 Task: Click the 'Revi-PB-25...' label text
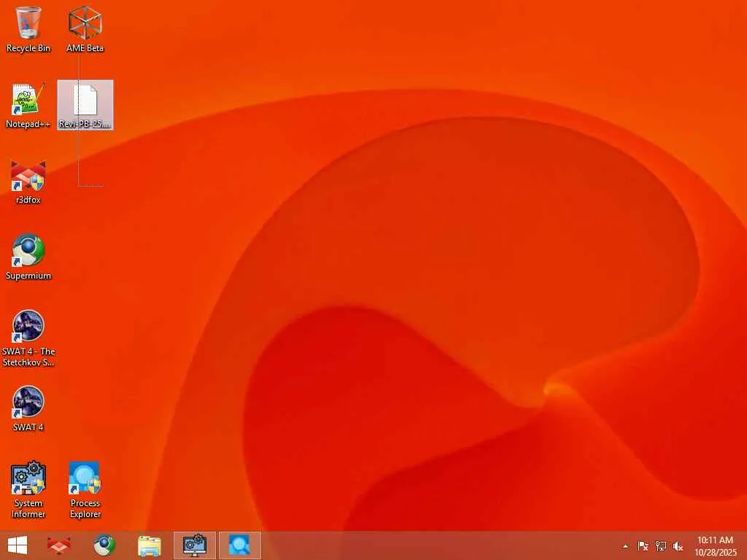click(x=85, y=124)
